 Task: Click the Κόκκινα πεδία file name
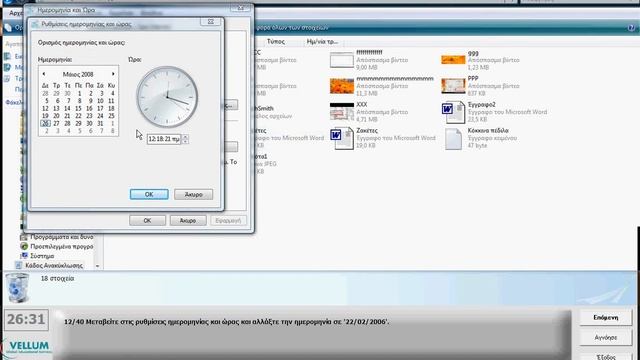488,131
